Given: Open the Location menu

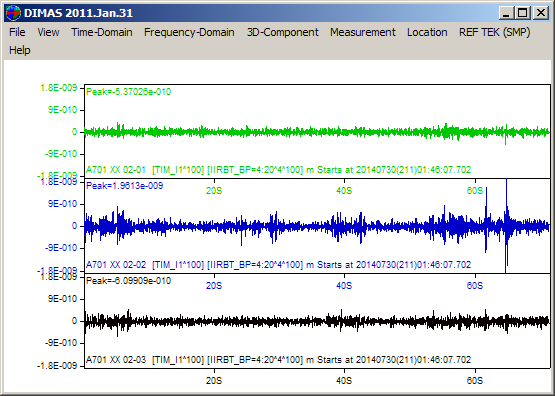Looking at the screenshot, I should point(427,32).
